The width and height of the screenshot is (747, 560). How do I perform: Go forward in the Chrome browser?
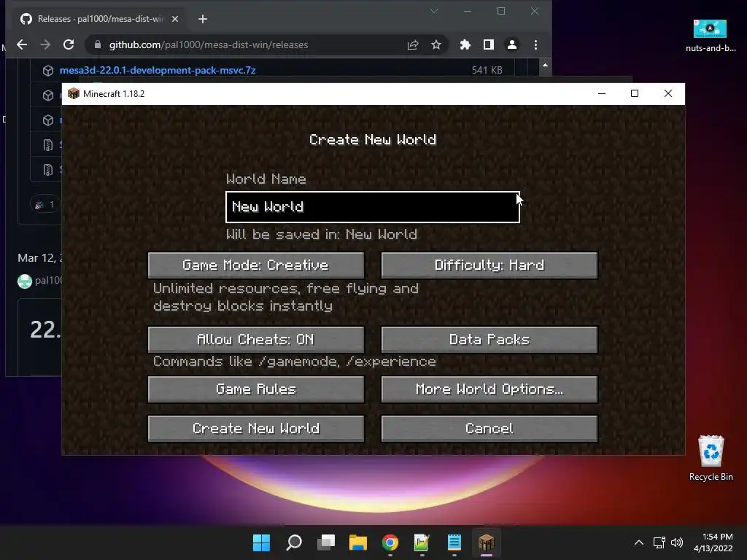point(45,44)
